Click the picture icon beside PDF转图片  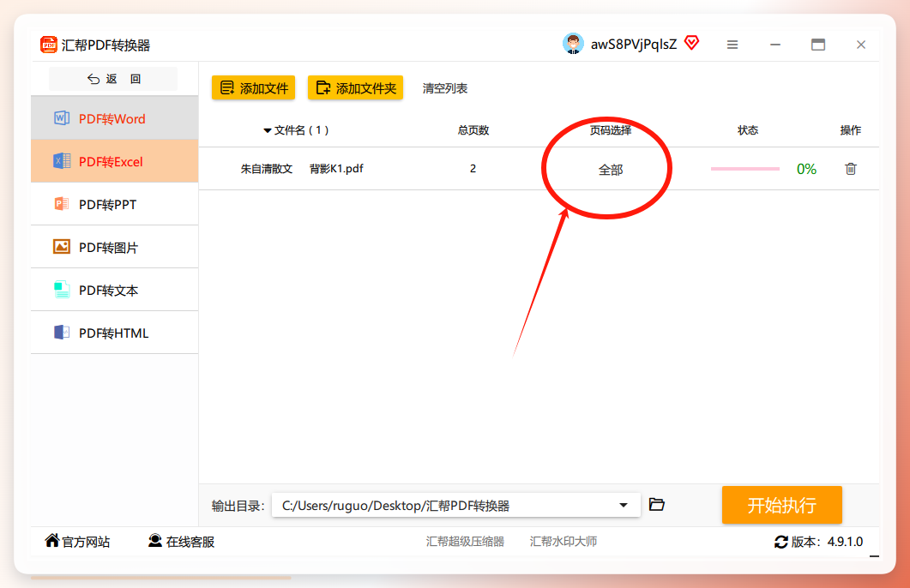tap(62, 247)
